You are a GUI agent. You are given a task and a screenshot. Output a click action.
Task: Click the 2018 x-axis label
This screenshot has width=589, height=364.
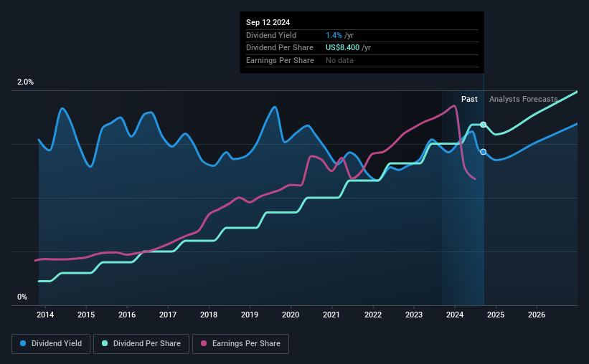tap(209, 315)
